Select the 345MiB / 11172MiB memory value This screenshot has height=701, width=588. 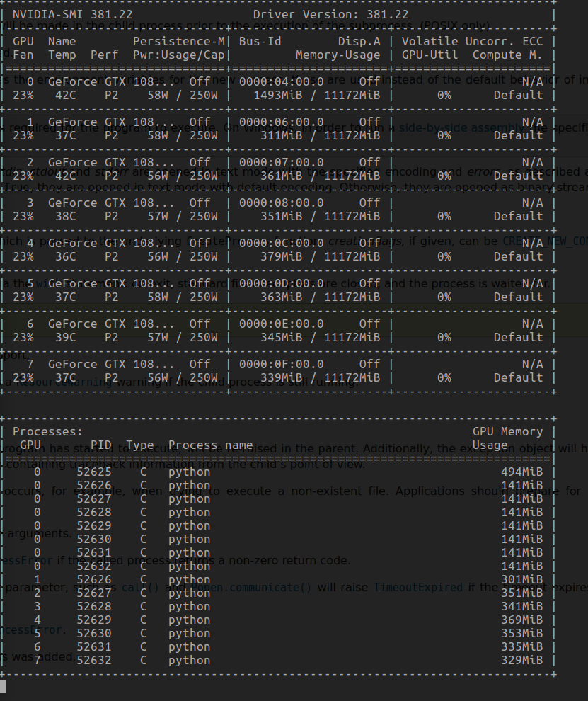321,337
